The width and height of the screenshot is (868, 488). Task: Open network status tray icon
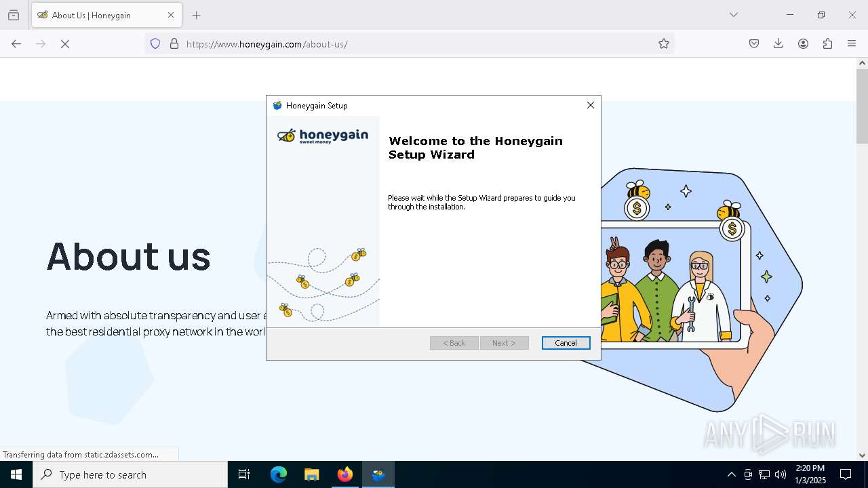(x=764, y=474)
